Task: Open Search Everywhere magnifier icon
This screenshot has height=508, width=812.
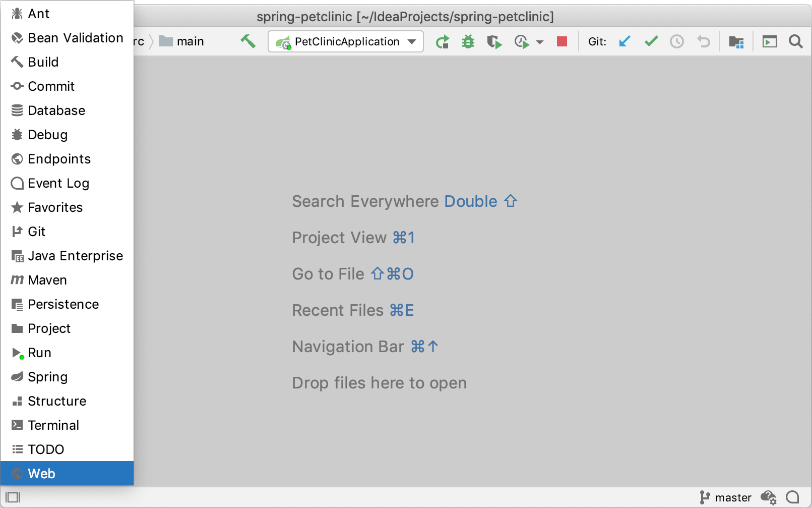Action: pos(796,41)
